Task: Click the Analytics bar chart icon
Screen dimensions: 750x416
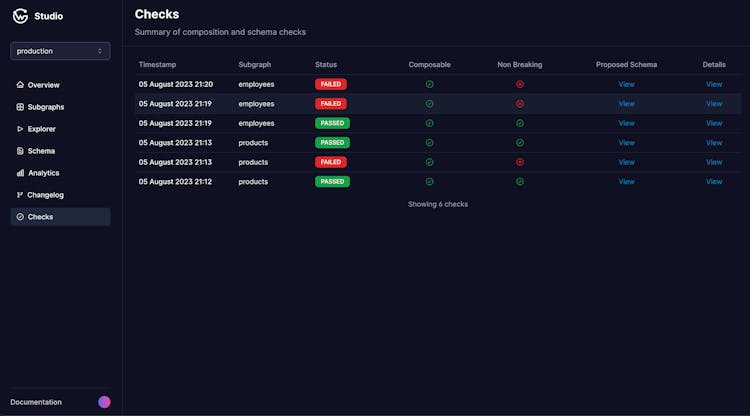Action: pos(20,173)
